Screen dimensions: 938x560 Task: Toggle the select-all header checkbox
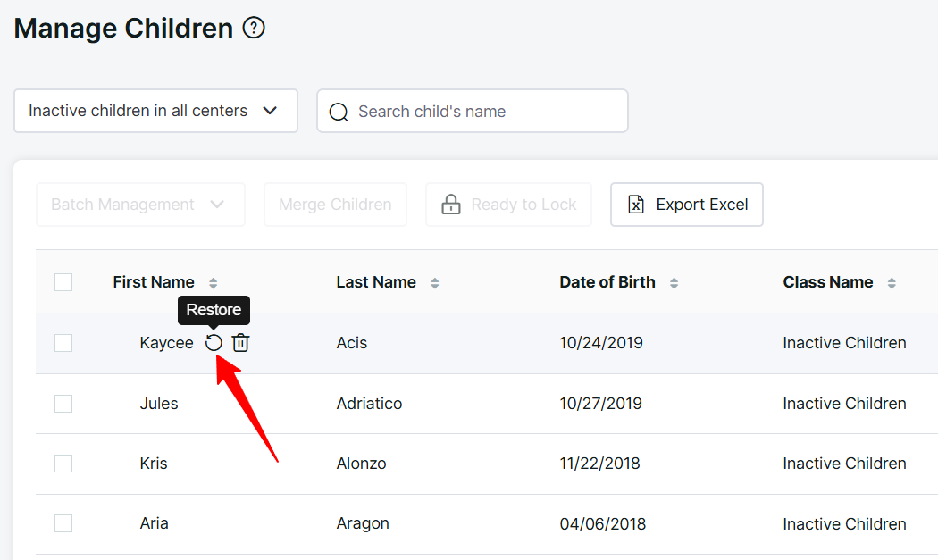pos(63,282)
